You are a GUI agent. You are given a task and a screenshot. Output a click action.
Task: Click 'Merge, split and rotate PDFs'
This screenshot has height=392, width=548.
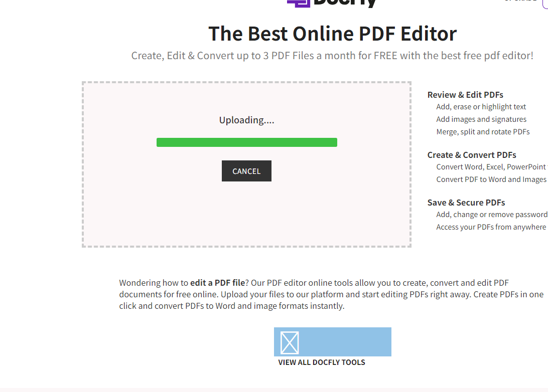[483, 132]
